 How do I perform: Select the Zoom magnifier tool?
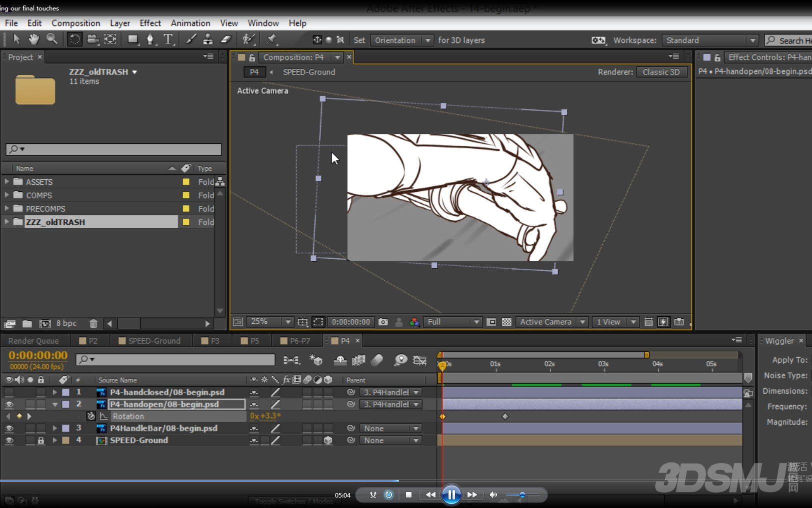[51, 39]
